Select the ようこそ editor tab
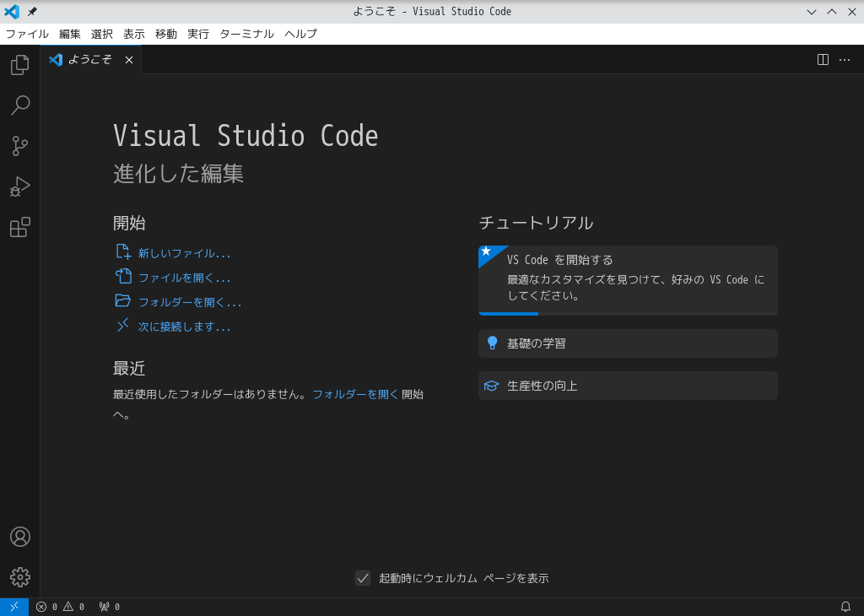Viewport: 864px width, 616px height. (x=91, y=60)
